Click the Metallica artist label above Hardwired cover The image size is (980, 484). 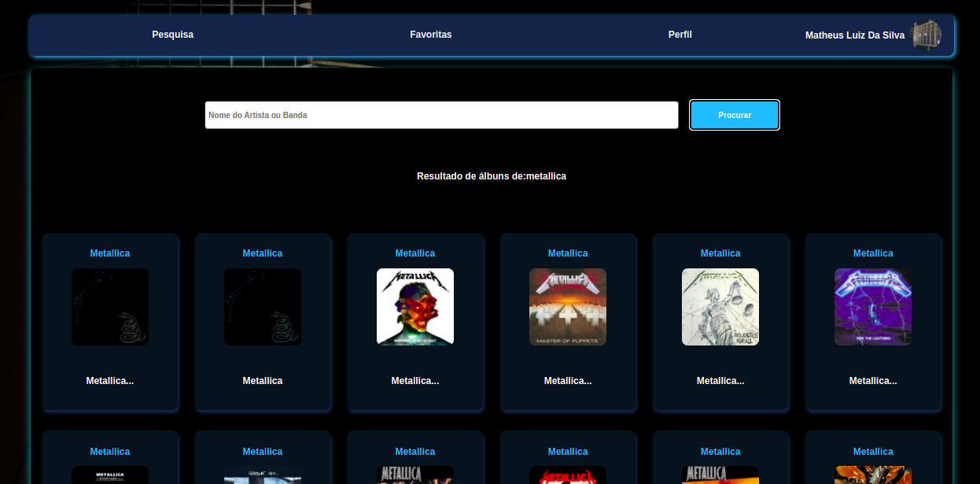(x=415, y=253)
